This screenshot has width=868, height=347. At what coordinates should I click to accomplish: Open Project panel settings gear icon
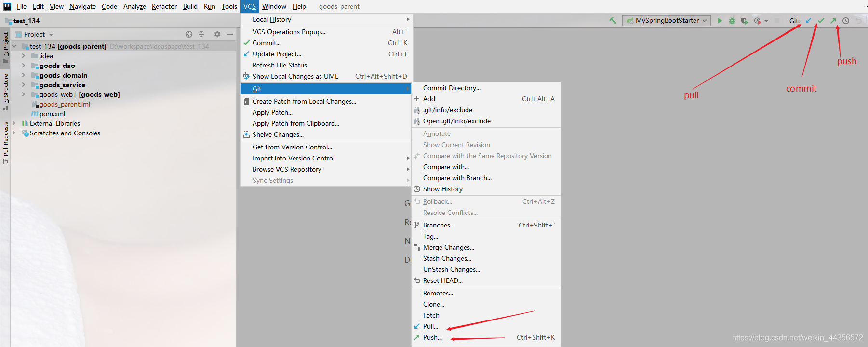tap(217, 34)
